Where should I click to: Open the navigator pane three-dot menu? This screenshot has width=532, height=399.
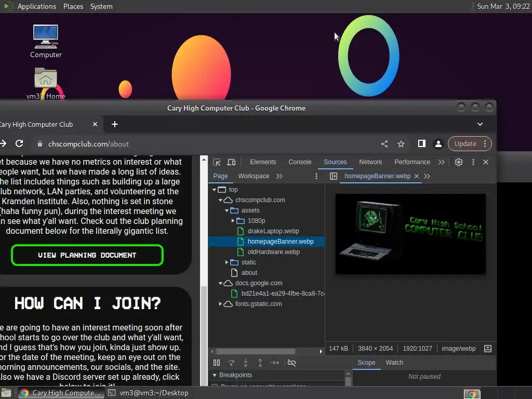click(316, 176)
